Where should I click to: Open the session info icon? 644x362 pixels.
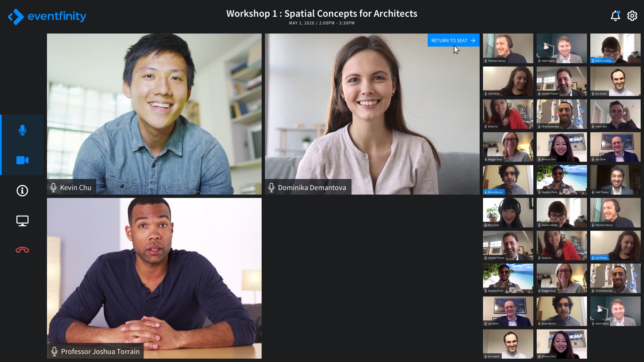tap(22, 191)
